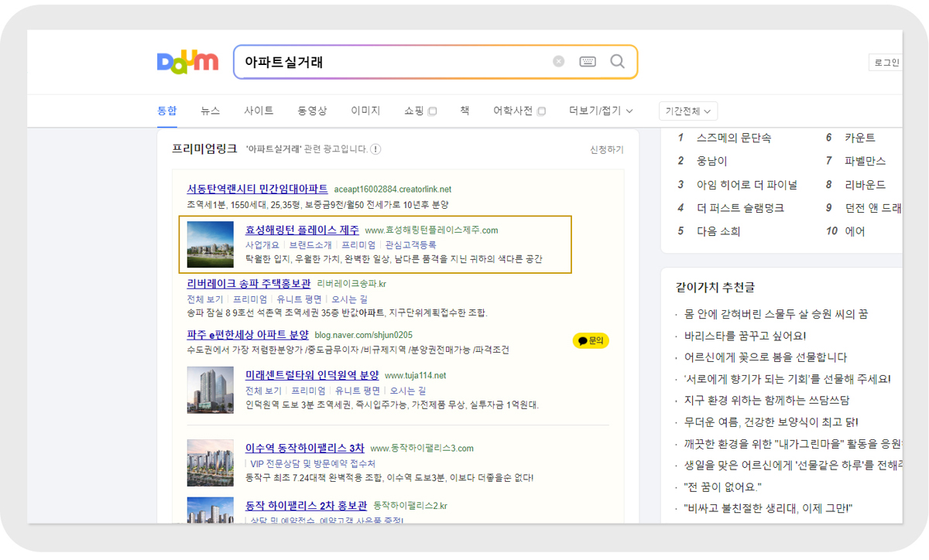Select the 통합 tab
The height and width of the screenshot is (560, 929).
tap(167, 111)
